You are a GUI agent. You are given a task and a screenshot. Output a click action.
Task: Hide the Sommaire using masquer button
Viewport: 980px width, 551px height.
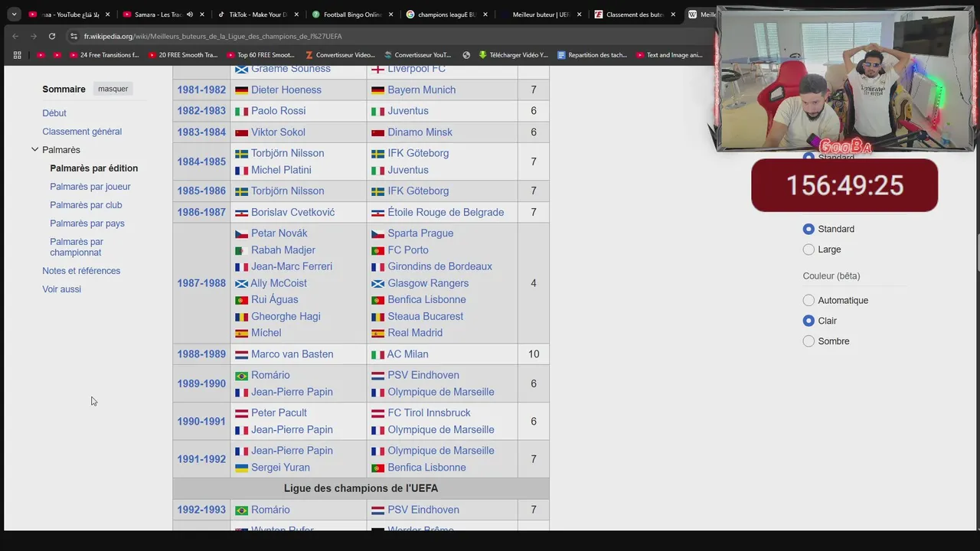click(113, 89)
